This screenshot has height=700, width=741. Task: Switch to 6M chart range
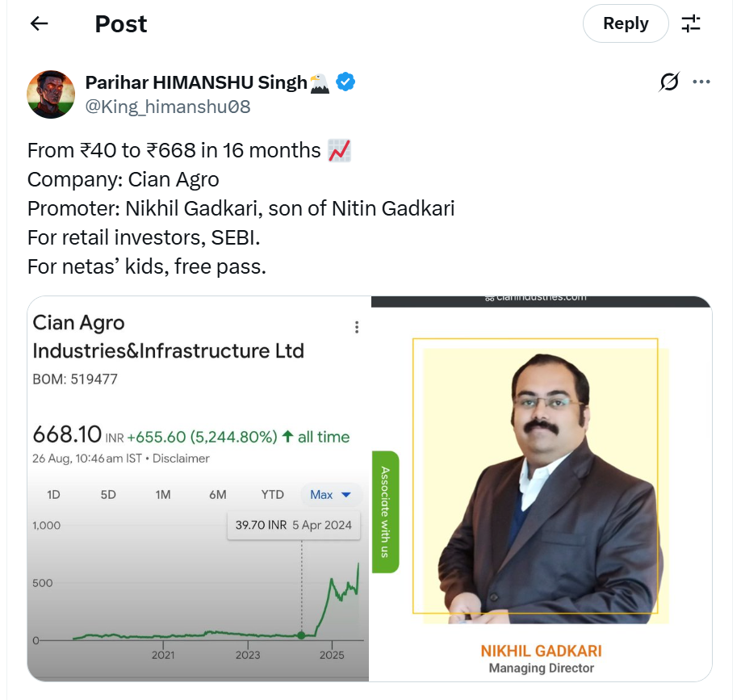pos(217,494)
